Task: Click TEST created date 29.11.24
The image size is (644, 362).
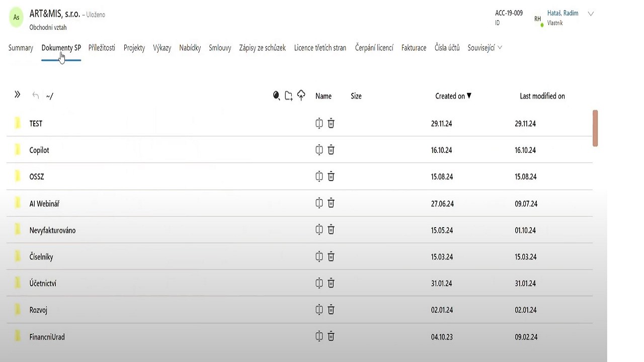Action: [441, 124]
